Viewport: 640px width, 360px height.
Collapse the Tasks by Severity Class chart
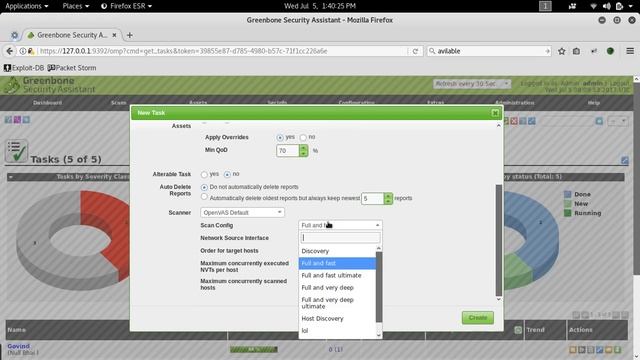pyautogui.click(x=11, y=177)
